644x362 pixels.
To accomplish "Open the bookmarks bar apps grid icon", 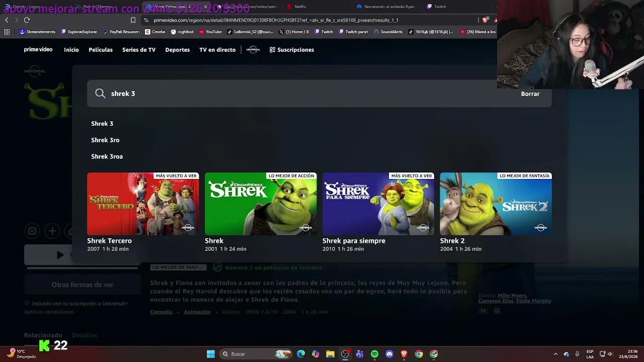I will coord(7,32).
